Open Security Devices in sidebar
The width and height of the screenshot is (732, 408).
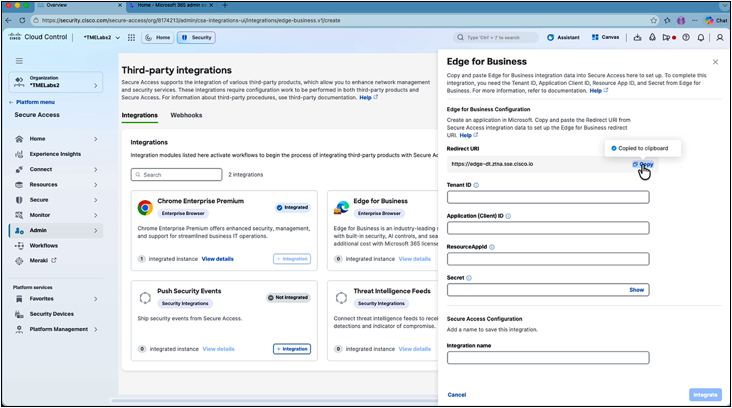51,314
